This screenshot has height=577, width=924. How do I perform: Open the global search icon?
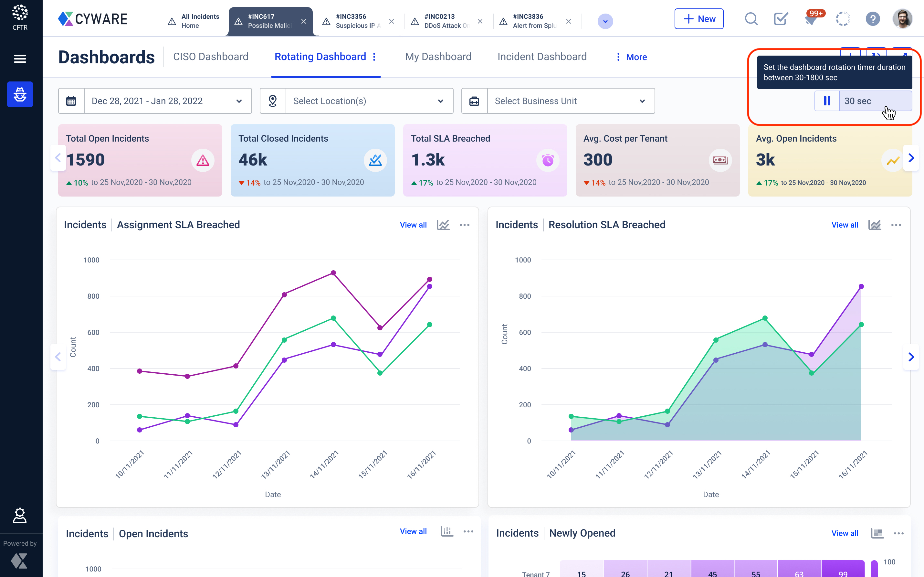(x=751, y=19)
